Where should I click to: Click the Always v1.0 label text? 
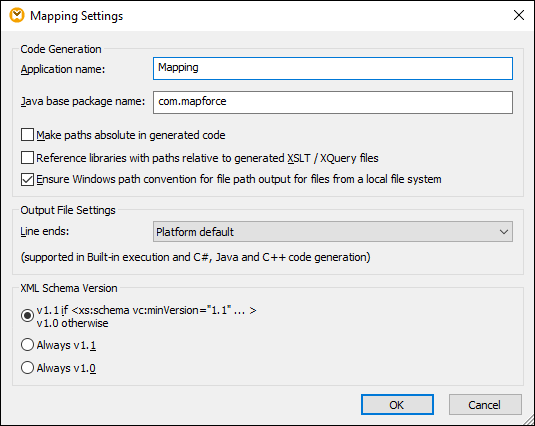pyautogui.click(x=66, y=368)
